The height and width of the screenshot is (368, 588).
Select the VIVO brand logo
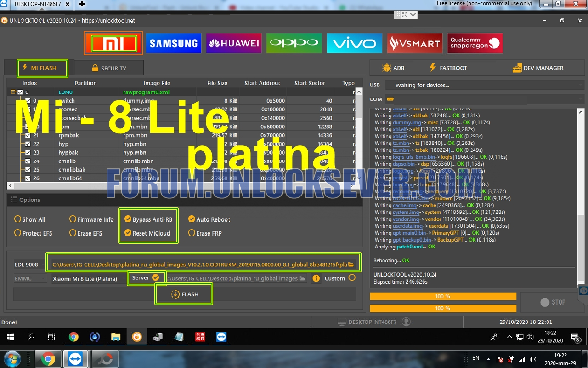tap(354, 43)
